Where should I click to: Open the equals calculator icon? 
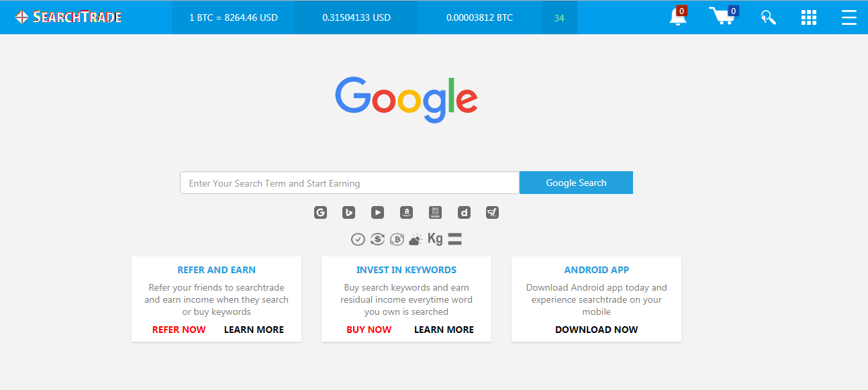[454, 239]
